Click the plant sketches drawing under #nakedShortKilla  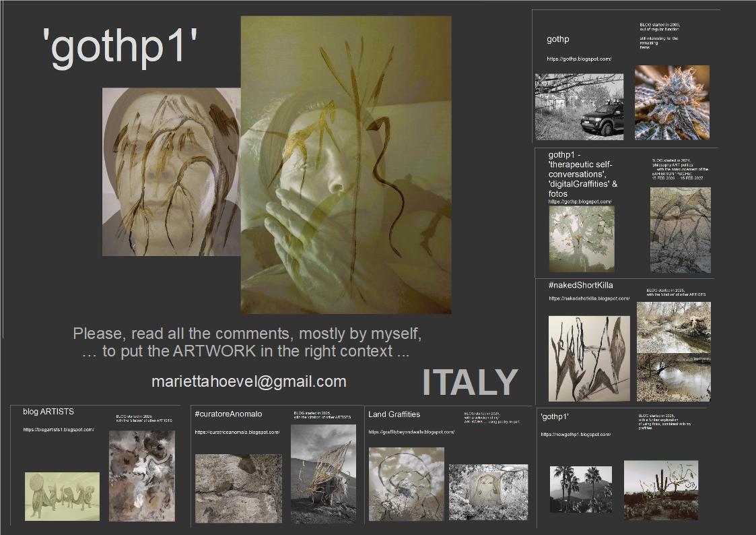[589, 358]
